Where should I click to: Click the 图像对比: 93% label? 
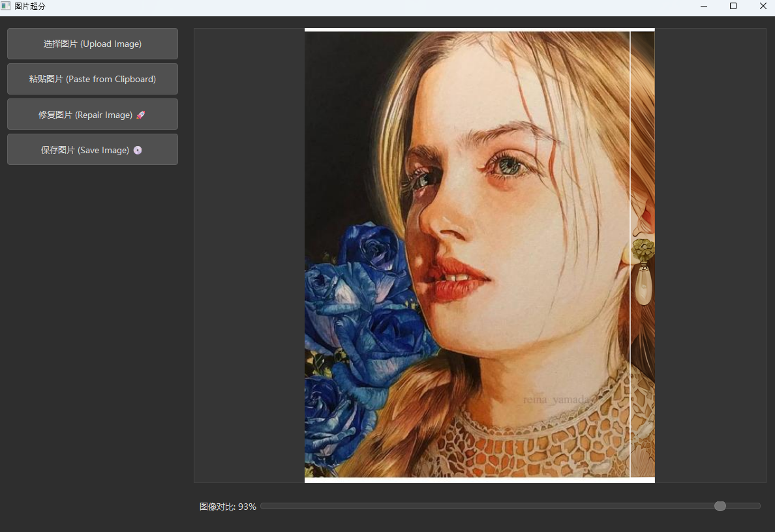click(228, 507)
